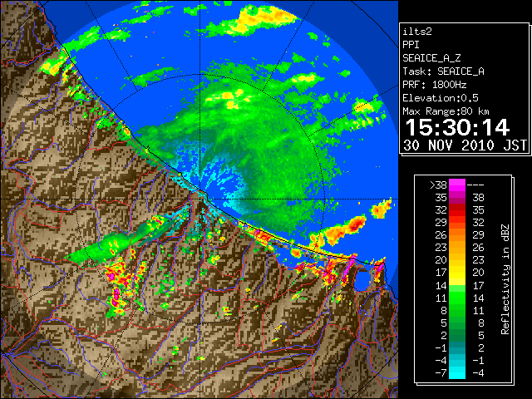Click the 'Elevation:0.5' text
This screenshot has width=532, height=399.
(x=441, y=98)
